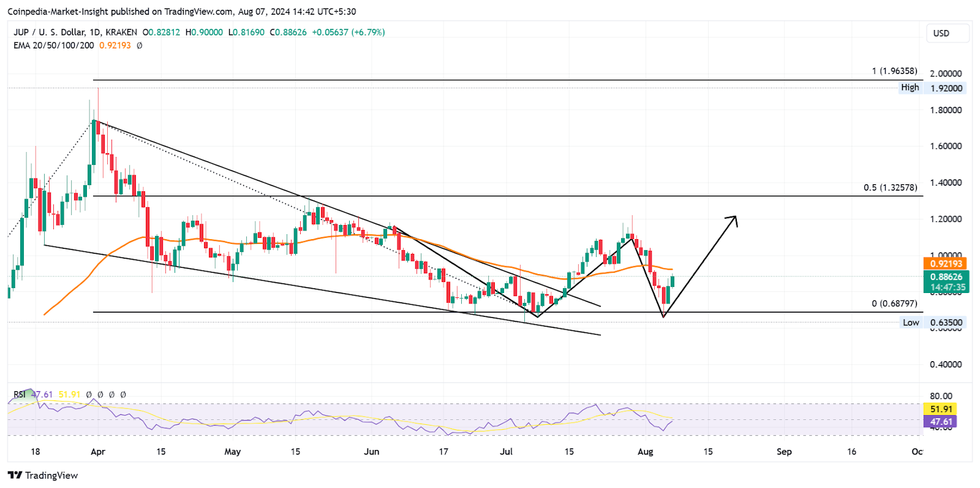Select the EMA 20/50/100/200 indicator label
Viewport: 980px width, 488px height.
(x=54, y=45)
